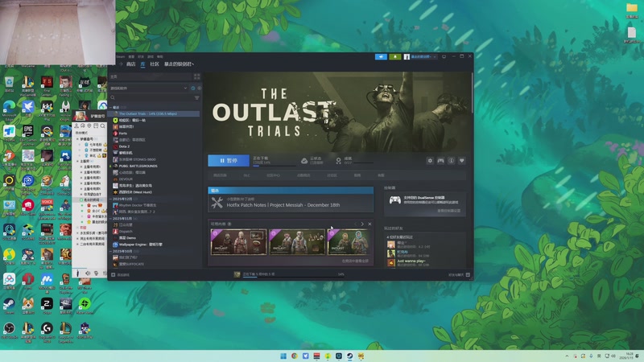This screenshot has height=362, width=644.
Task: Pause the Outlast Trials download
Action: (229, 160)
